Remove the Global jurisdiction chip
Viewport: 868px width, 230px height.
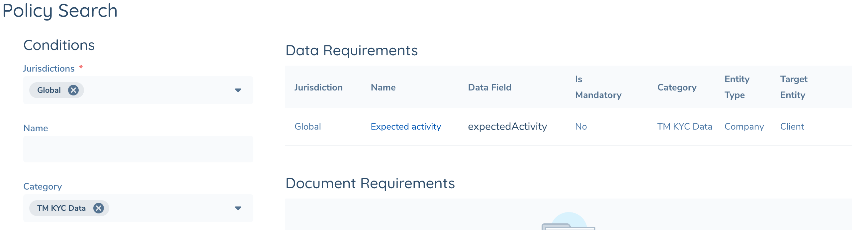pos(73,90)
